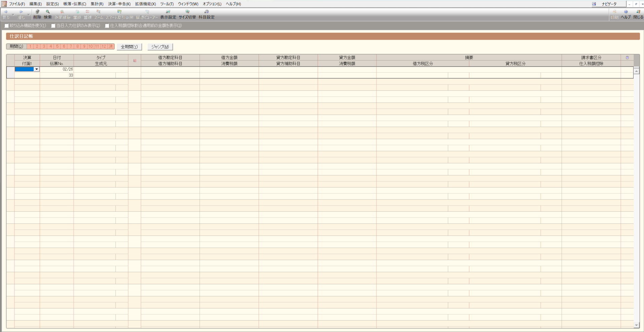Click the small icon beside 請求書区分 header
The height and width of the screenshot is (332, 644).
pyautogui.click(x=627, y=57)
